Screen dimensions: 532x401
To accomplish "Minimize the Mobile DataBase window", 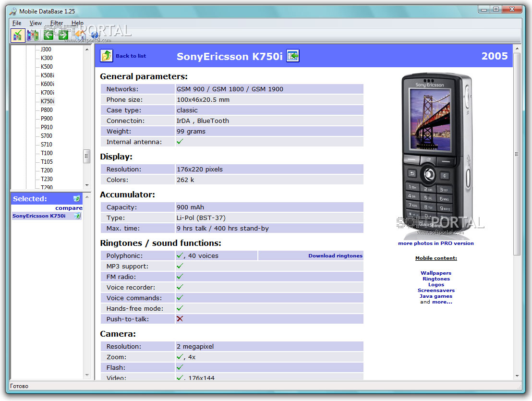I will [x=484, y=10].
